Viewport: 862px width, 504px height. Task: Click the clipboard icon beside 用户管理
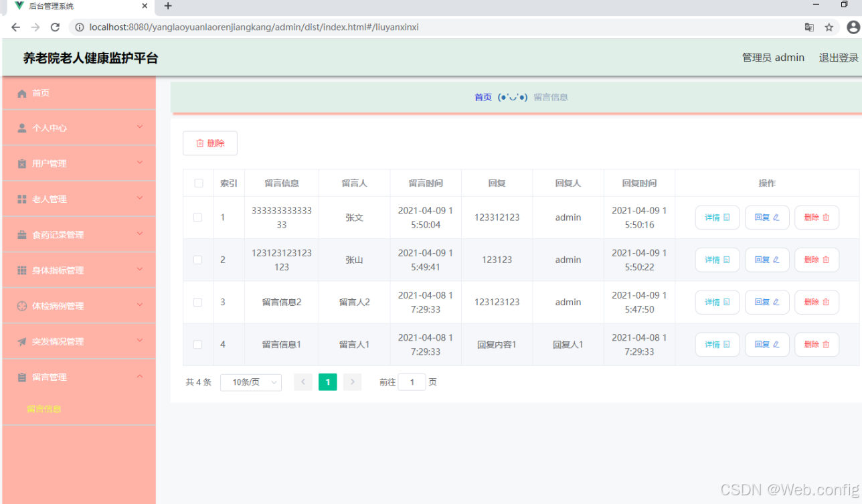[22, 163]
